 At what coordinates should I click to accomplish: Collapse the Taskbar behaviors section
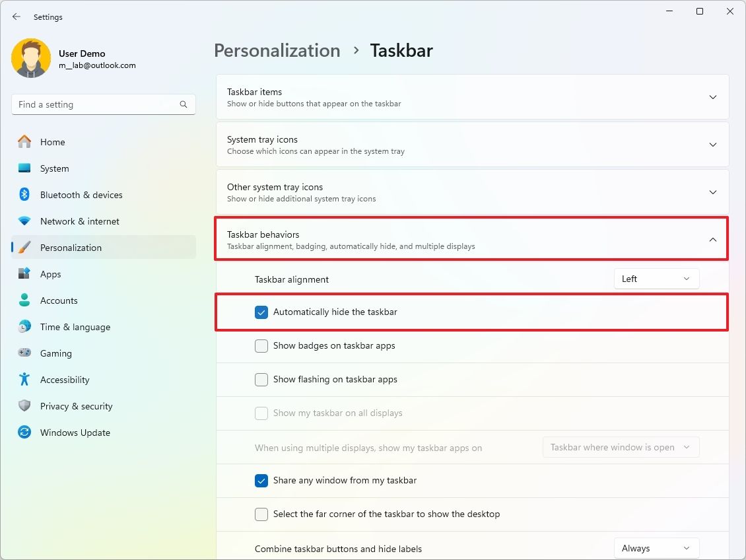pyautogui.click(x=713, y=240)
